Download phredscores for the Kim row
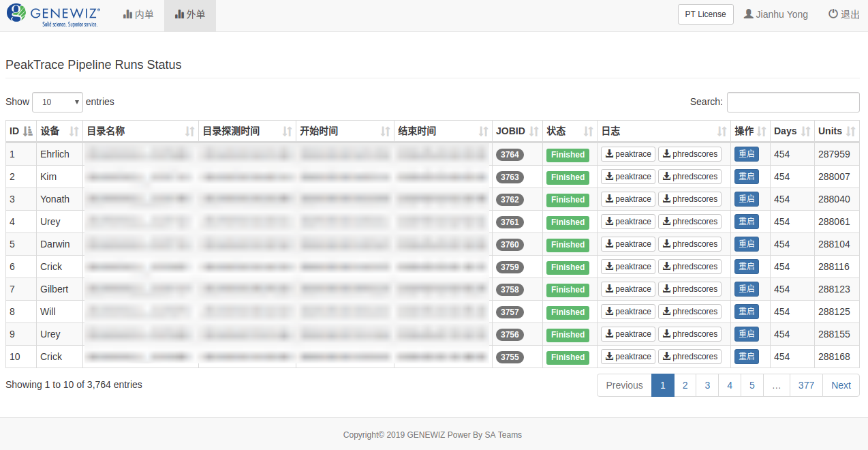This screenshot has height=450, width=868. pos(689,176)
